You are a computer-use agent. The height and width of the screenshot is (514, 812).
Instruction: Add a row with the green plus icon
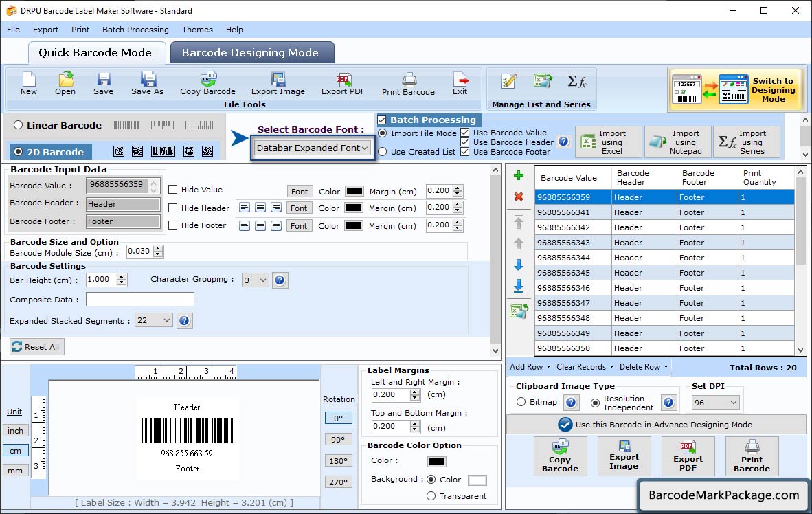pos(519,176)
